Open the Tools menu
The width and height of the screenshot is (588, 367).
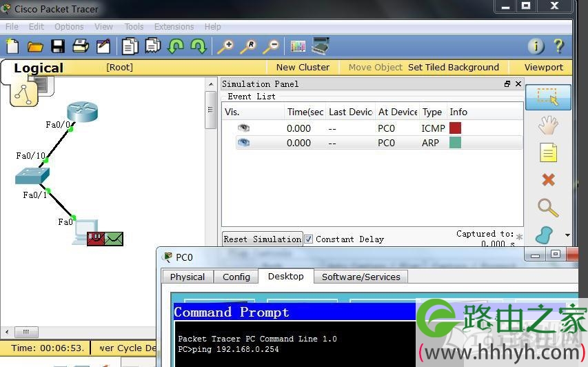click(134, 27)
